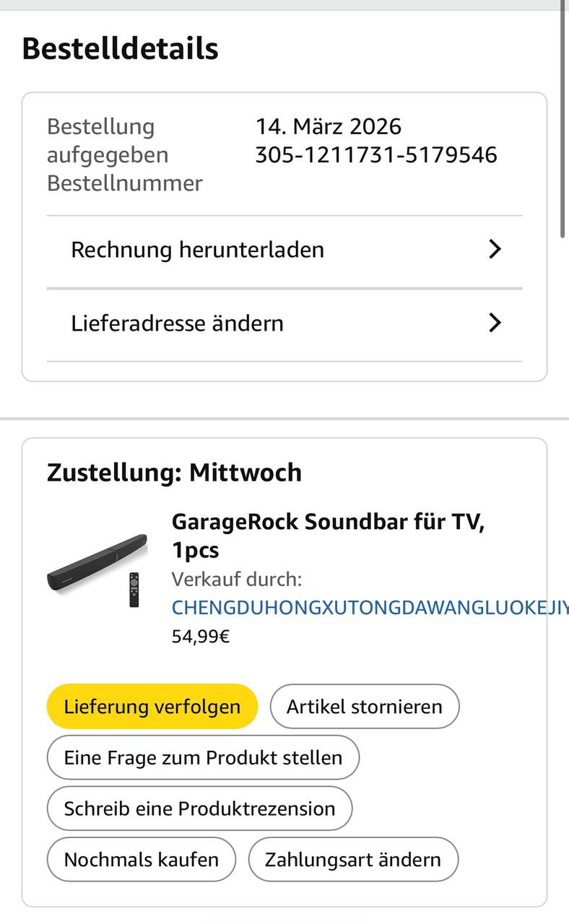Tap Eine Frage zum Produkt stellen

click(203, 757)
